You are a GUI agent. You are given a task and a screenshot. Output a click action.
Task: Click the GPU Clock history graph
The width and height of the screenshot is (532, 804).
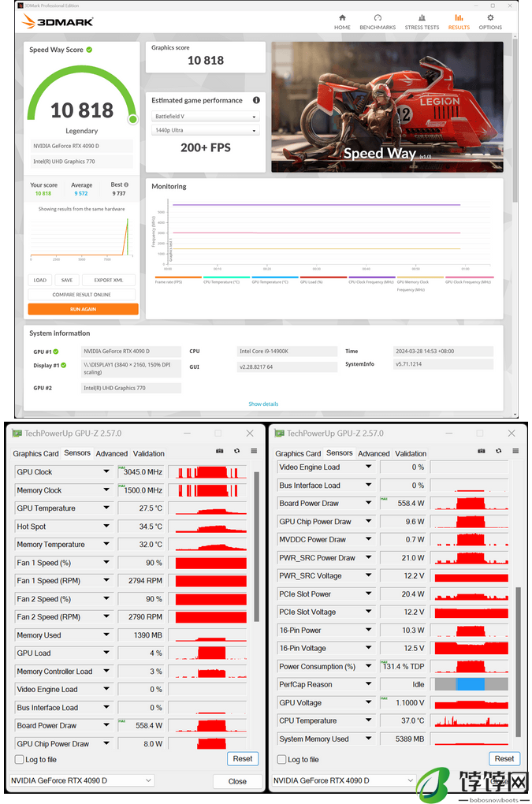click(x=207, y=471)
